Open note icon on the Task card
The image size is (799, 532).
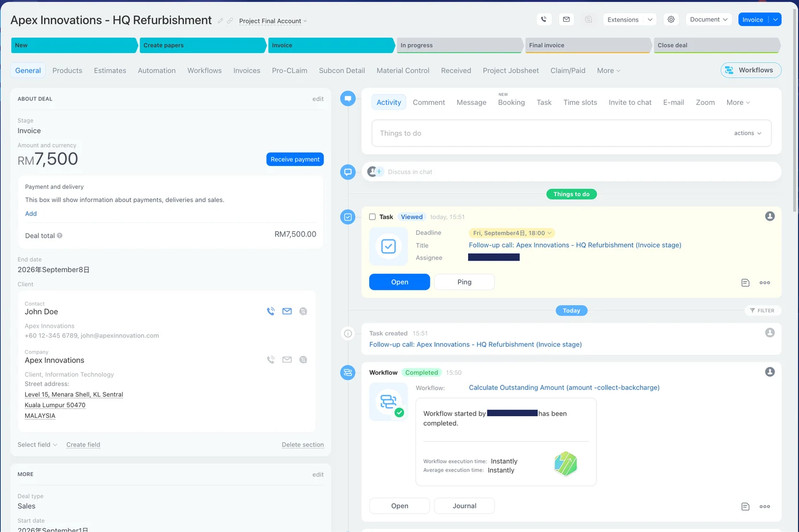click(745, 283)
